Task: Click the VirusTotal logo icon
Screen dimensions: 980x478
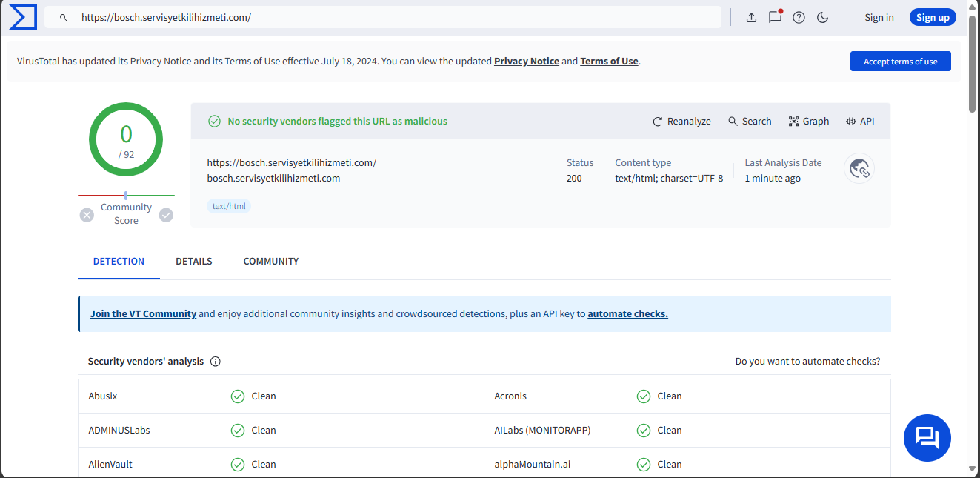Action: [23, 17]
